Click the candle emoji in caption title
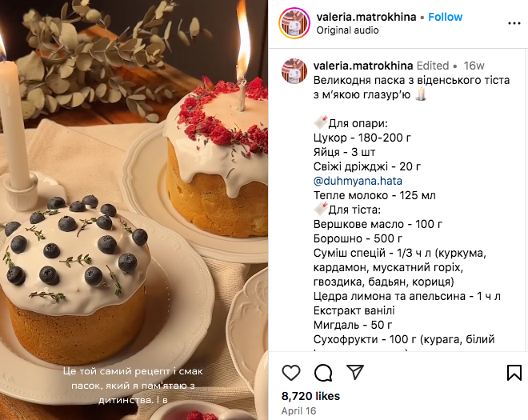Image resolution: width=528 pixels, height=420 pixels. tap(421, 94)
